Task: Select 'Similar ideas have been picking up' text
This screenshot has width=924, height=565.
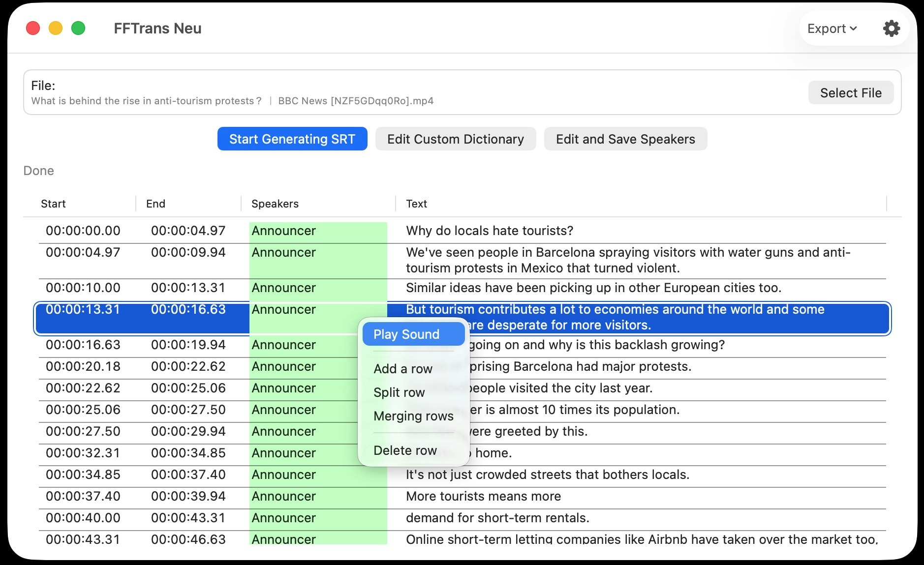Action: 593,288
